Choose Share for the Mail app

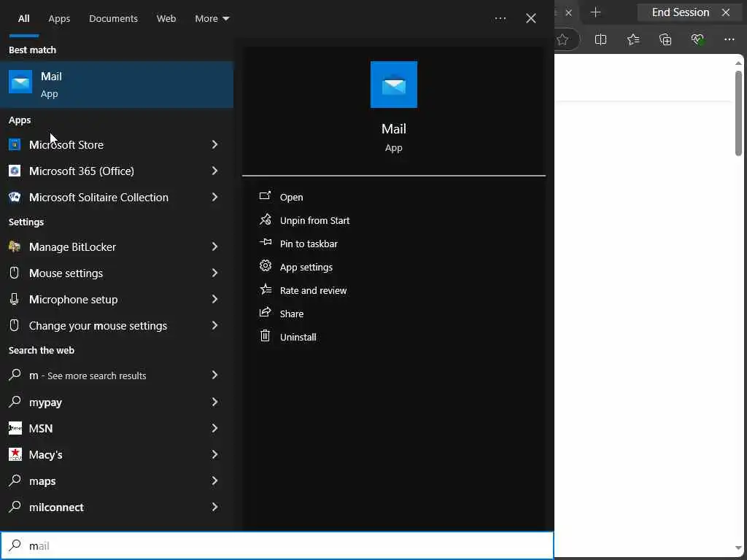[292, 314]
